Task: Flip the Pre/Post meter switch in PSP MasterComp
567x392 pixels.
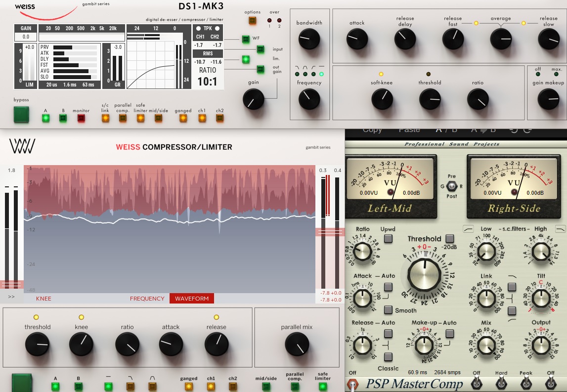Action: click(452, 186)
